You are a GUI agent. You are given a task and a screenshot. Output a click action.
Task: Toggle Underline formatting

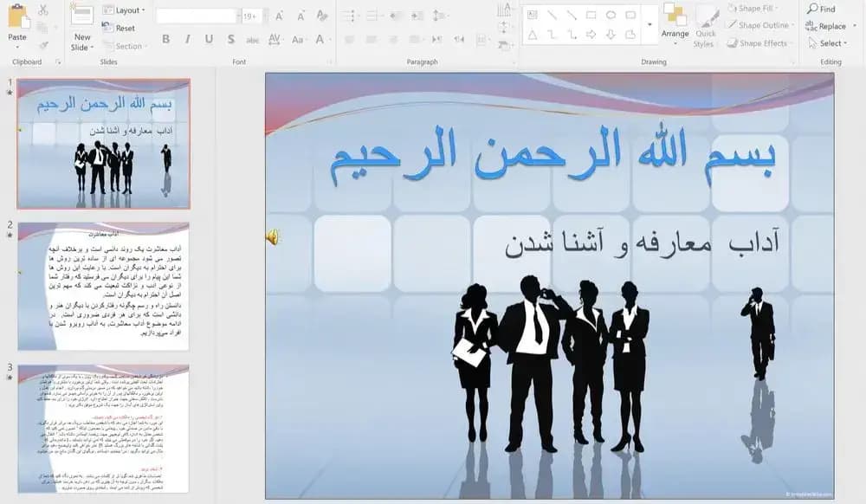point(209,39)
